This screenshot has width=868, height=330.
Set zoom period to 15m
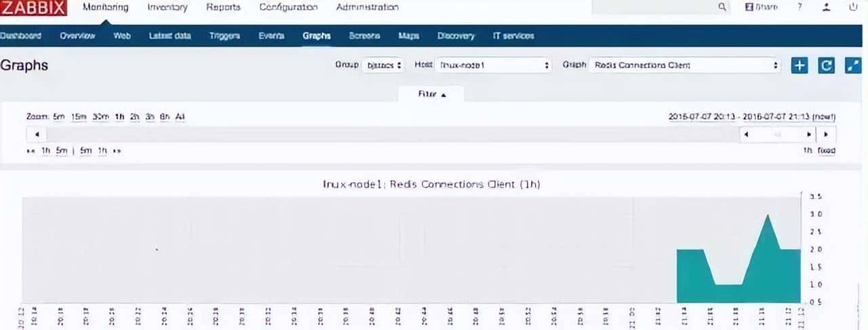[79, 117]
